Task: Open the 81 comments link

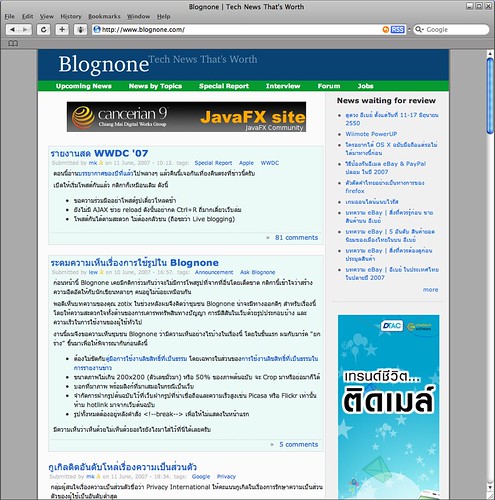Action: (x=296, y=238)
